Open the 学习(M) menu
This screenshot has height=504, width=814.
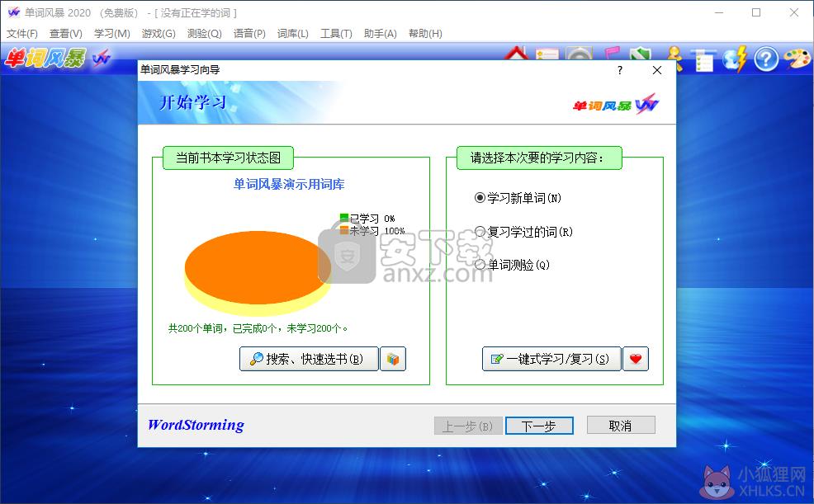111,34
